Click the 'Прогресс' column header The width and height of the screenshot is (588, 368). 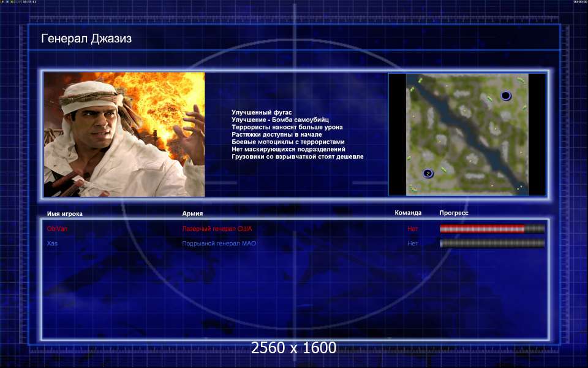pos(454,213)
